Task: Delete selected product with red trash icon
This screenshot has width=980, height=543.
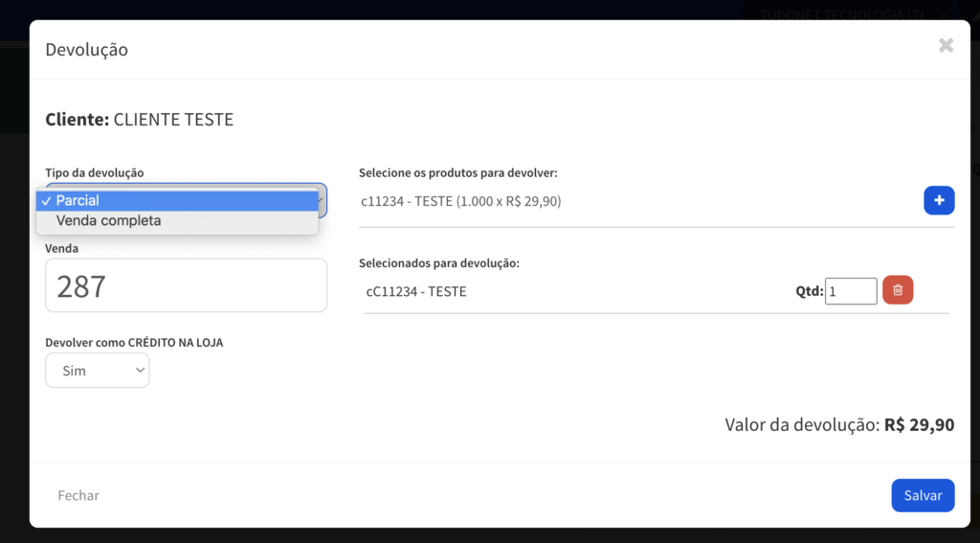Action: tap(898, 290)
